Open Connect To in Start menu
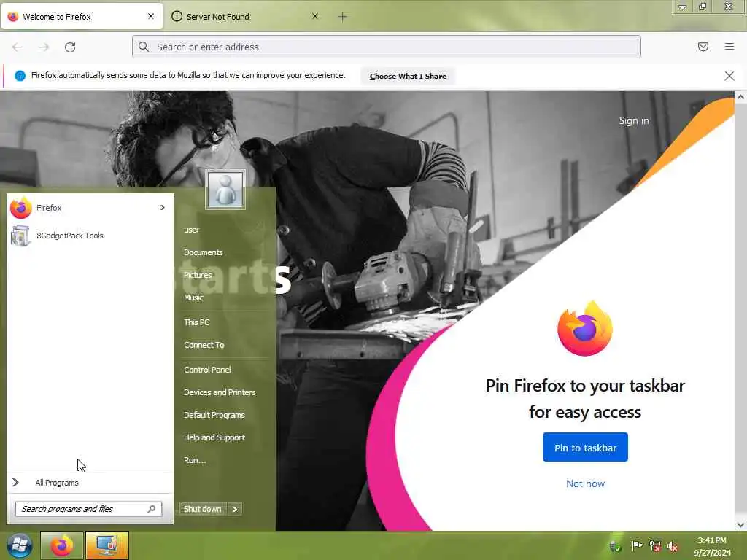747x560 pixels. (204, 345)
